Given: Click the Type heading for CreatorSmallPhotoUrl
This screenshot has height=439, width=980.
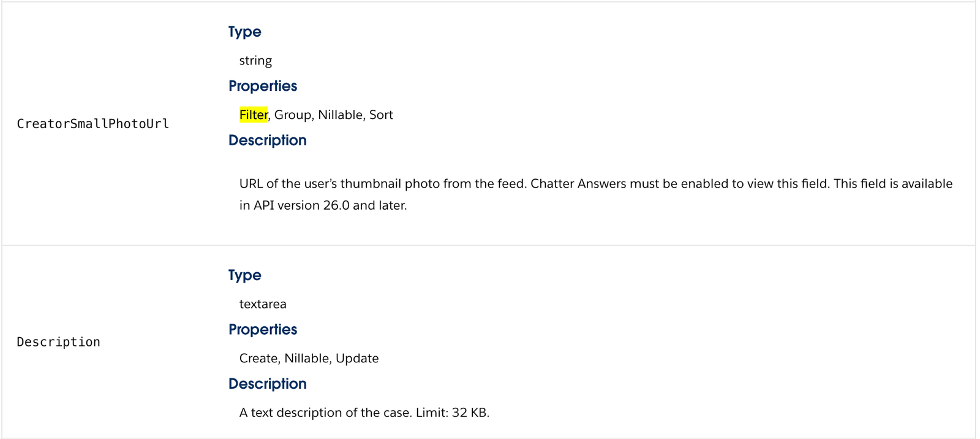Looking at the screenshot, I should [x=244, y=32].
